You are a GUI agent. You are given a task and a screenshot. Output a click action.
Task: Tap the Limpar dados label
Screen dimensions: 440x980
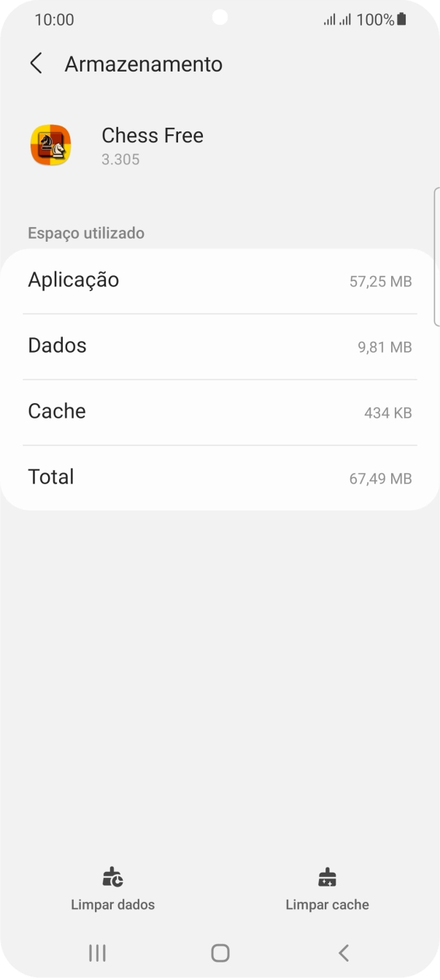coord(112,905)
